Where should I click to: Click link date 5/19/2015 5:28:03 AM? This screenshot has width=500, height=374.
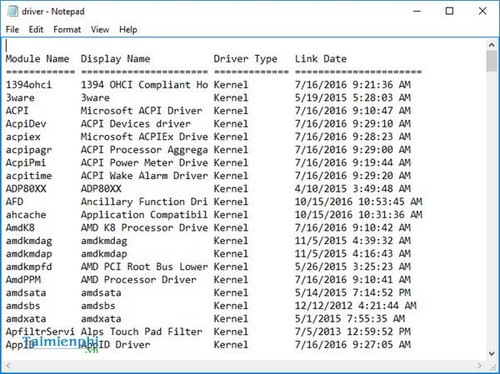(x=353, y=98)
